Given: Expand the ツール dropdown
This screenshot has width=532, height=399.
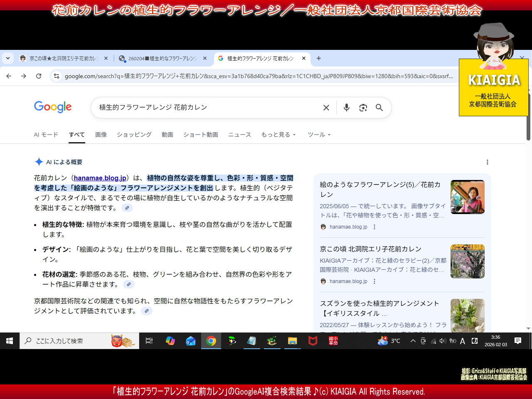Looking at the screenshot, I should click(319, 135).
